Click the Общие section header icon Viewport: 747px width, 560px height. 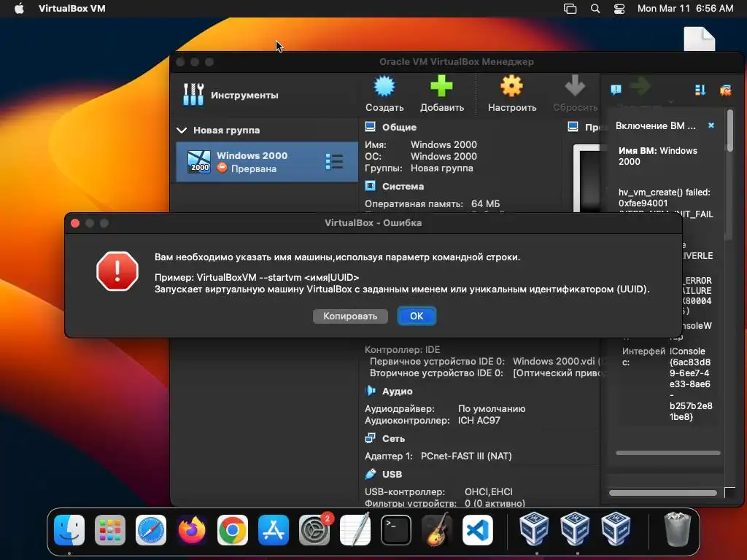370,127
